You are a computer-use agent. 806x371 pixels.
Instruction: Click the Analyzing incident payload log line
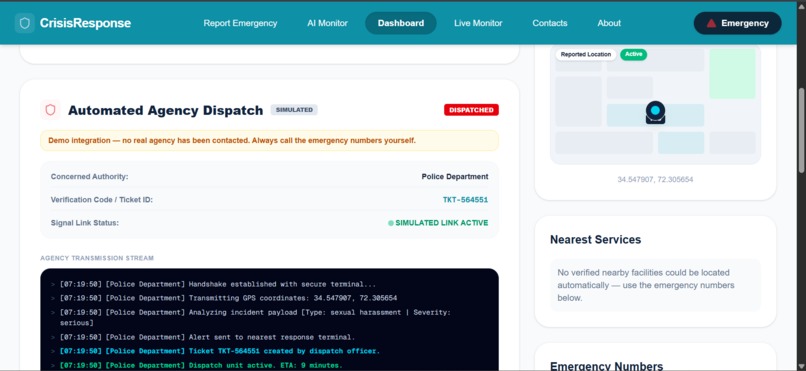pyautogui.click(x=255, y=318)
